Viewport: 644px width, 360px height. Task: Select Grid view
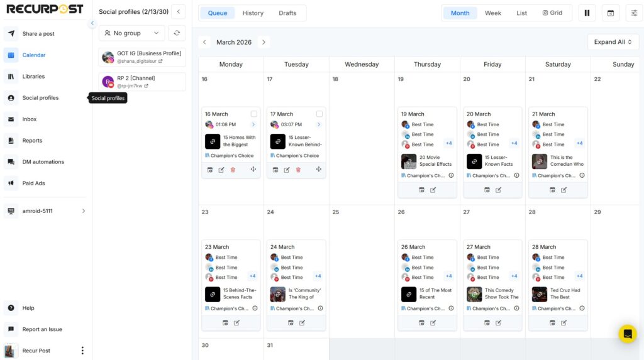(x=552, y=13)
